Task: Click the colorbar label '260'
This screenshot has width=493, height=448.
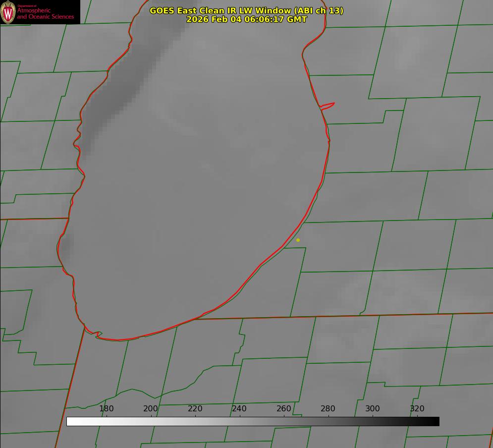Action: click(x=284, y=408)
